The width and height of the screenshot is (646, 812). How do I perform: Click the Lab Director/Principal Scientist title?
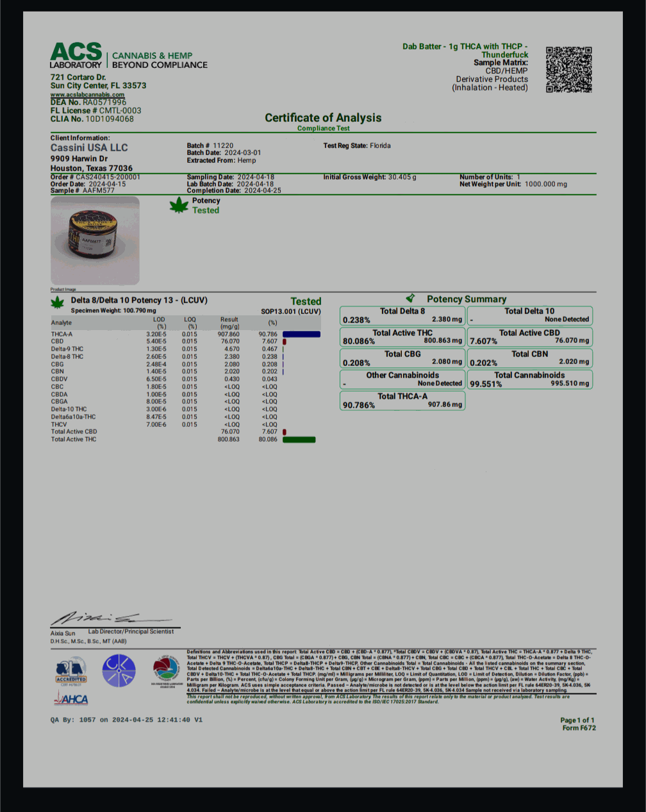point(131,631)
